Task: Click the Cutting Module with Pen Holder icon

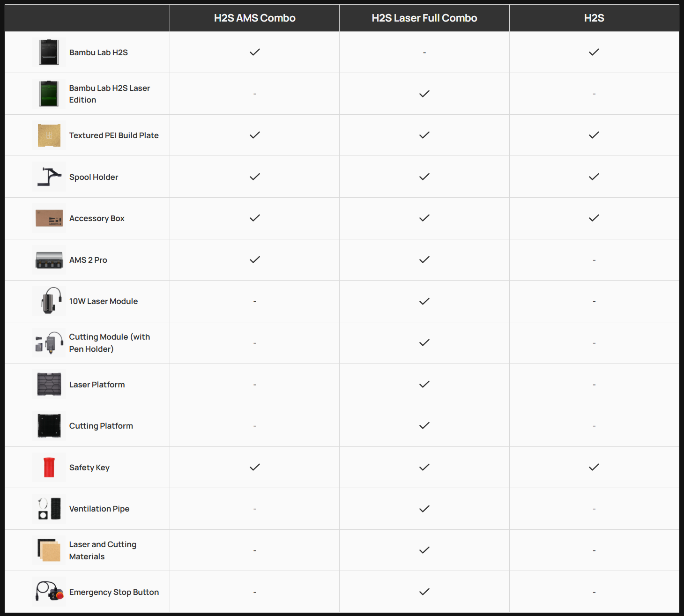Action: (x=49, y=343)
